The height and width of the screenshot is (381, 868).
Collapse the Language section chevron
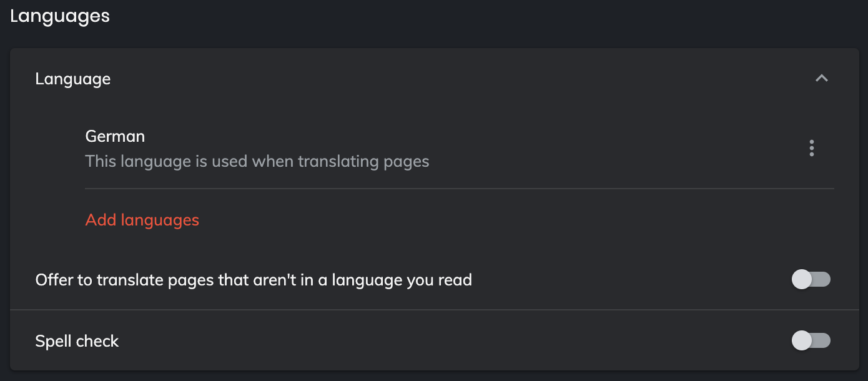click(x=821, y=79)
